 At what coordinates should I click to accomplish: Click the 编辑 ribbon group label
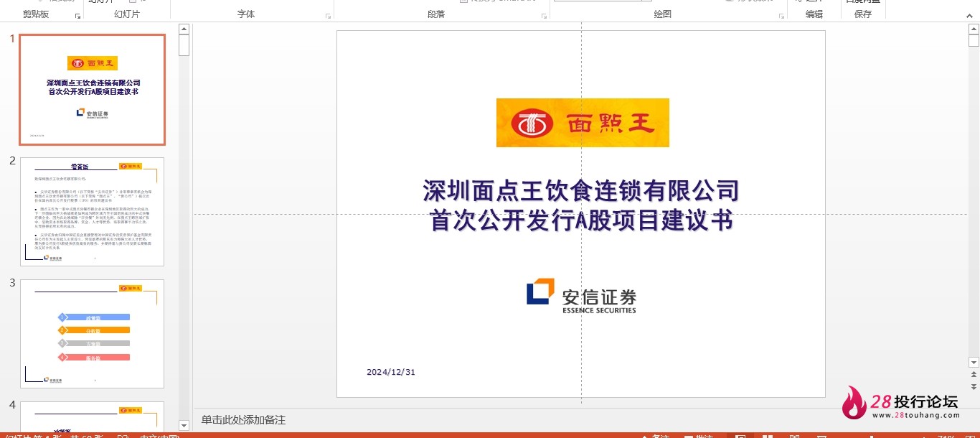click(x=814, y=14)
